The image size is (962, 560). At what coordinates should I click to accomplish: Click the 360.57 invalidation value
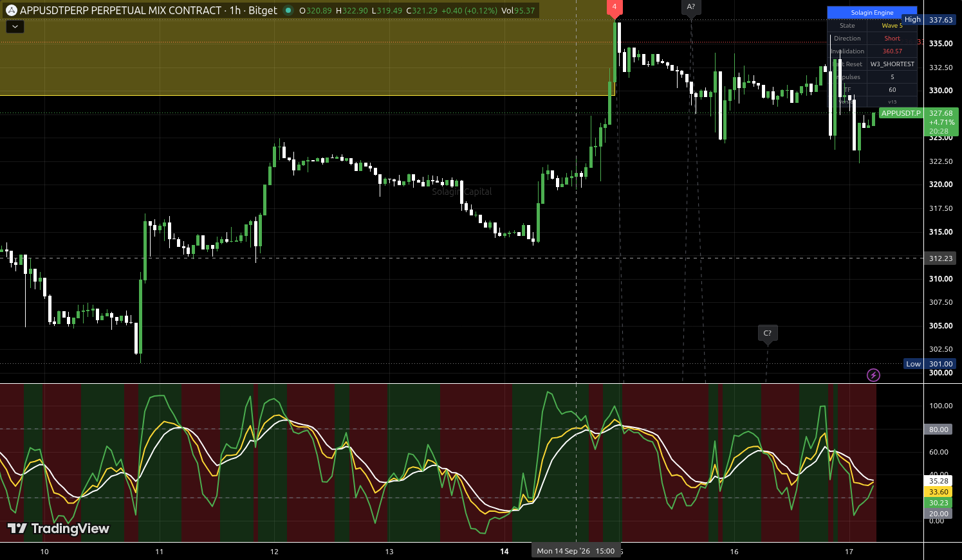(892, 51)
